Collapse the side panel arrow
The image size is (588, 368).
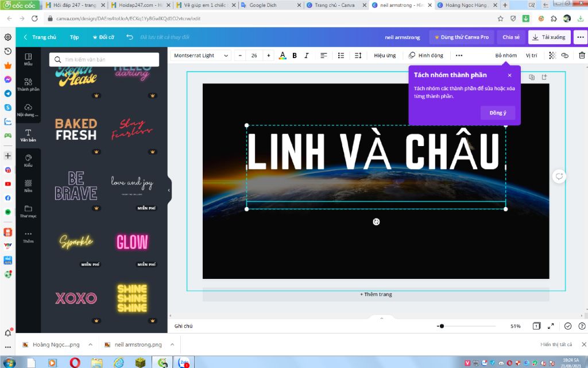click(x=169, y=190)
